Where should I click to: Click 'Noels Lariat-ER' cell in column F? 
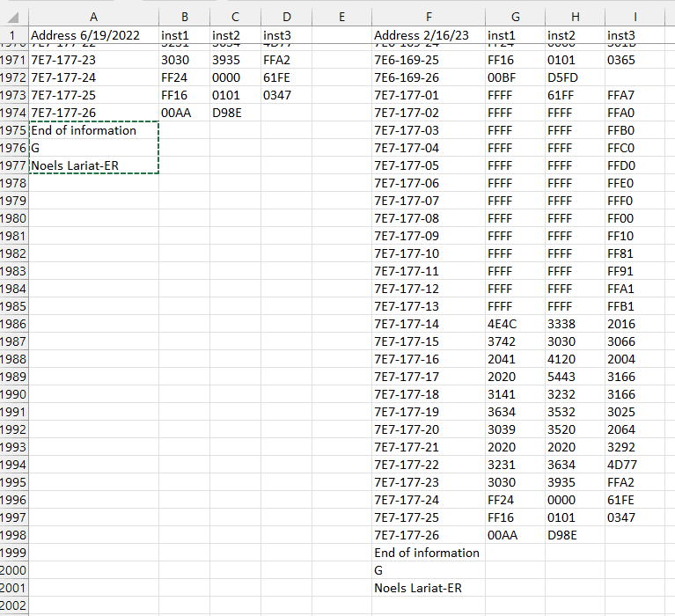[418, 588]
